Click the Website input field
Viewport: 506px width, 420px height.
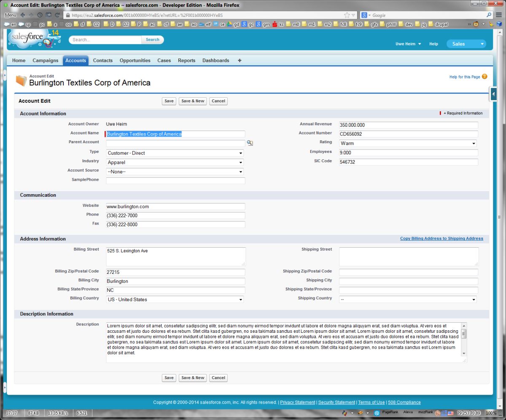click(175, 207)
